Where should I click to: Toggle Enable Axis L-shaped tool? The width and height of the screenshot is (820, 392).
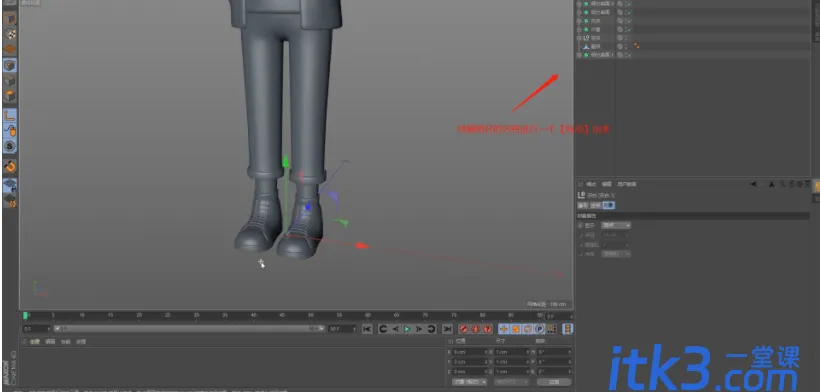pyautogui.click(x=10, y=115)
